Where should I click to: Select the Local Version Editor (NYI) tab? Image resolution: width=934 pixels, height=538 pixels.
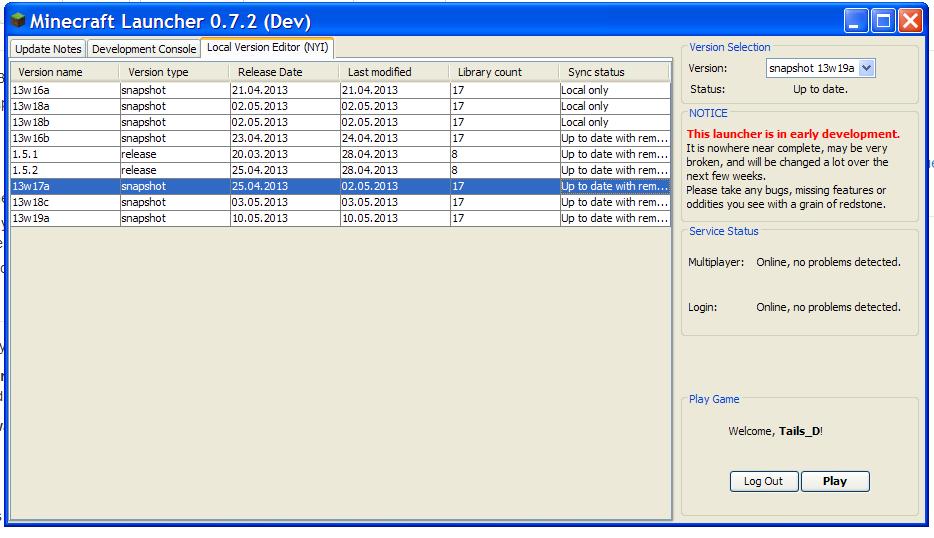267,48
